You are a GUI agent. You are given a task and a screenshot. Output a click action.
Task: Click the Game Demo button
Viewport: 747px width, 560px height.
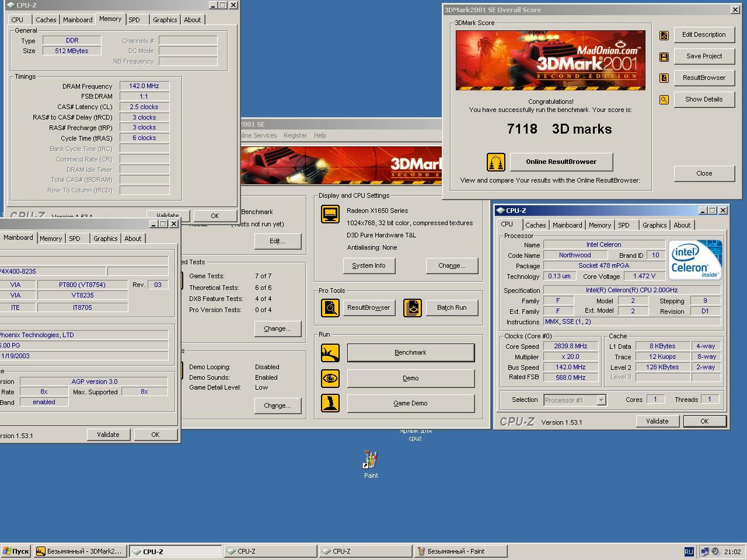(411, 403)
